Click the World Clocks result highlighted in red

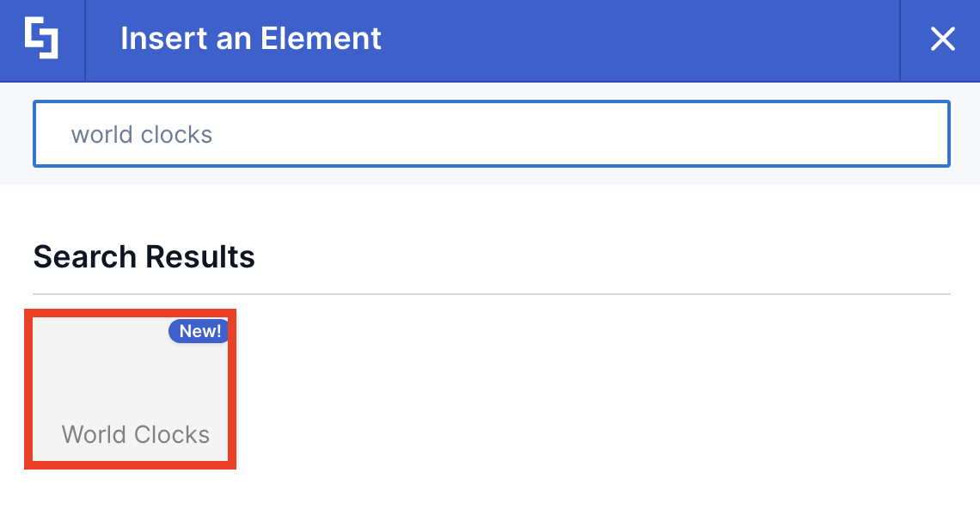tap(130, 387)
